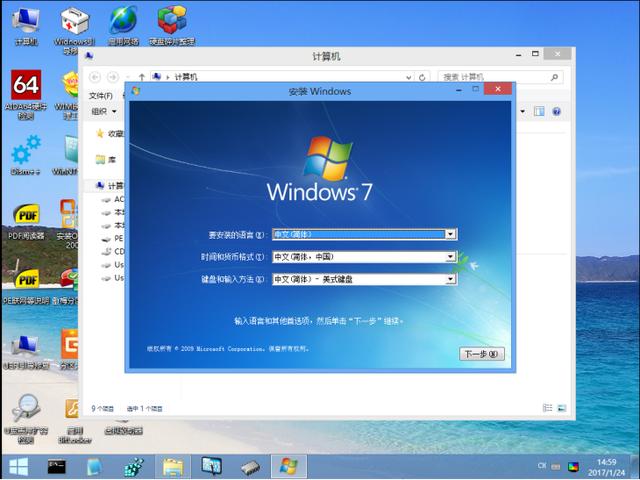Click the help icon in 计算机 window

[556, 111]
